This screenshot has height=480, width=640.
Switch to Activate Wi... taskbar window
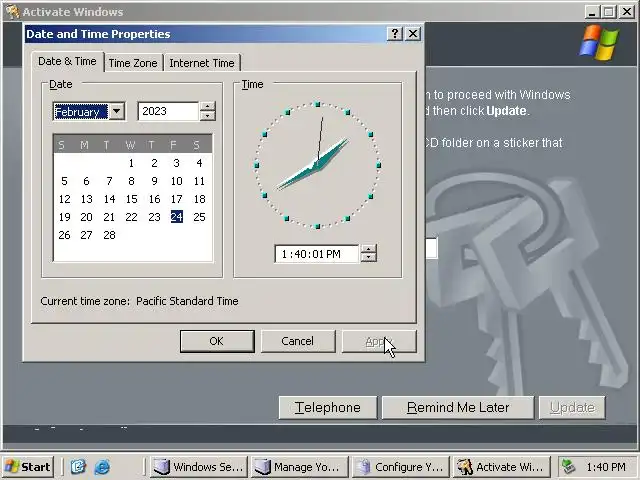pos(501,467)
